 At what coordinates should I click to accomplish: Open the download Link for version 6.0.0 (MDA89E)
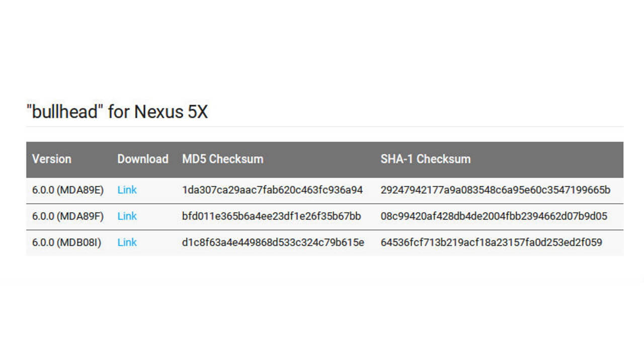point(127,190)
